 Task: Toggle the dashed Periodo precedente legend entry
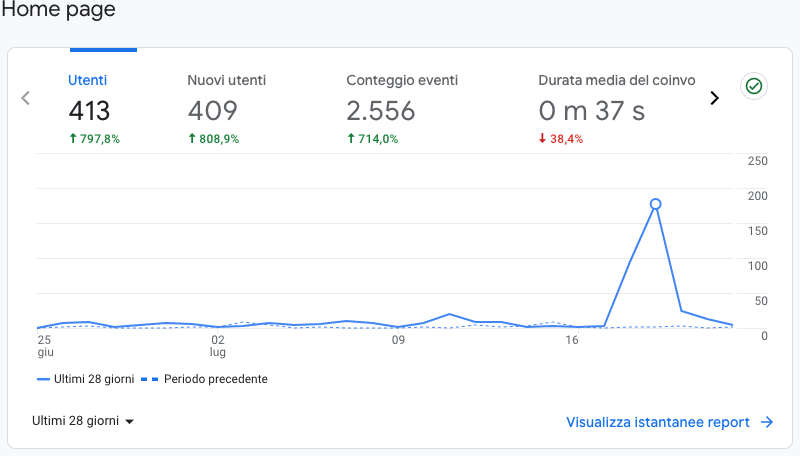click(204, 379)
